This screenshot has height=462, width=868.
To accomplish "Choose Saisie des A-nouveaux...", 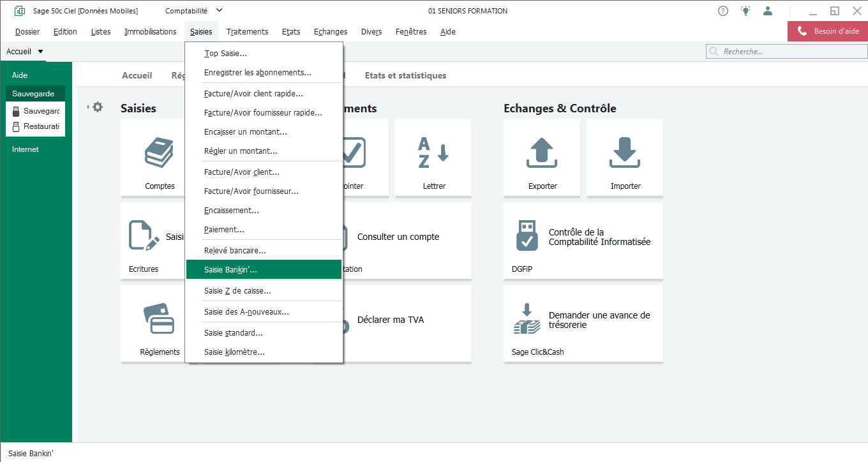I will click(x=264, y=312).
